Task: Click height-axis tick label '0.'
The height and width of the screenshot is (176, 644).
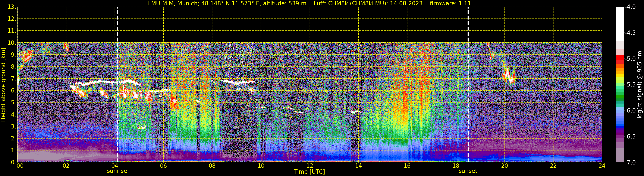Action: point(13,162)
